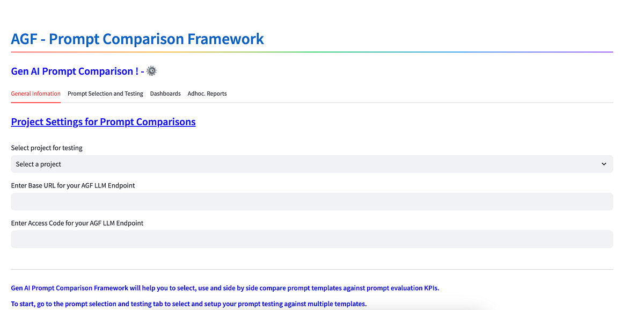Choose a project from the project selector
This screenshot has height=310, width=644.
[311, 164]
